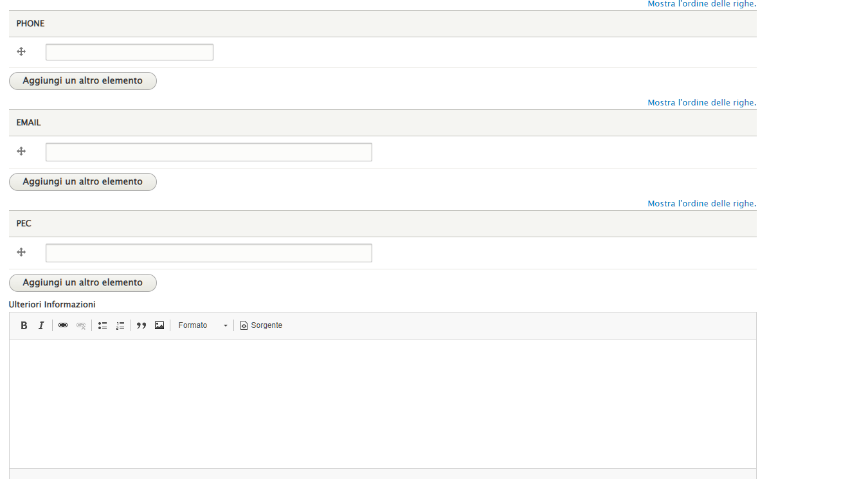Toggle Bold formatting in the editor
This screenshot has width=868, height=479.
24,325
